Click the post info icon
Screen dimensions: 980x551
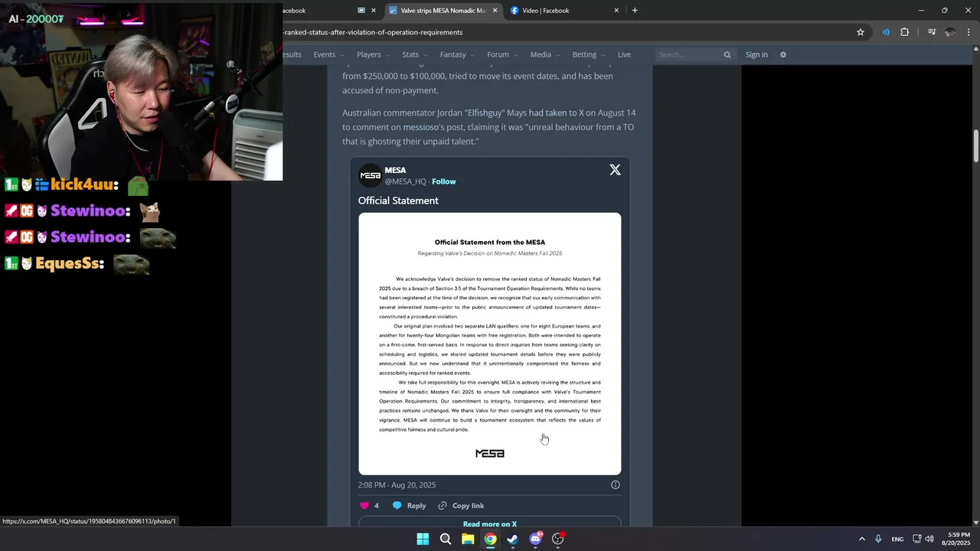pos(615,484)
